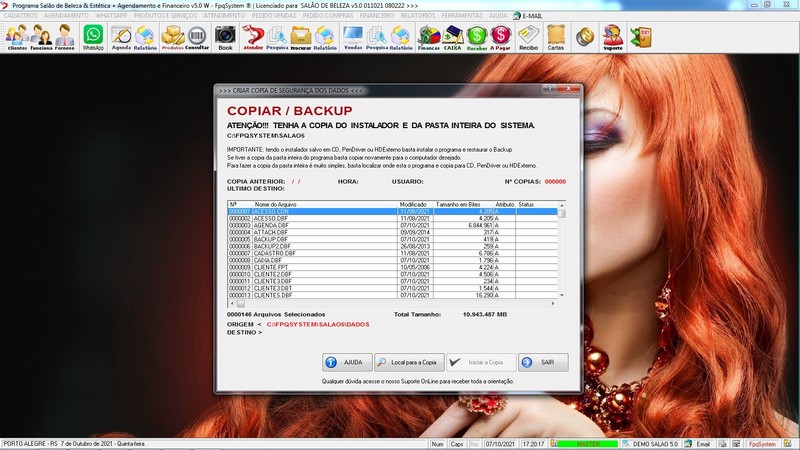Screen dimensions: 800x450
Task: Click the Tamanho em Bites column header
Action: pos(458,205)
